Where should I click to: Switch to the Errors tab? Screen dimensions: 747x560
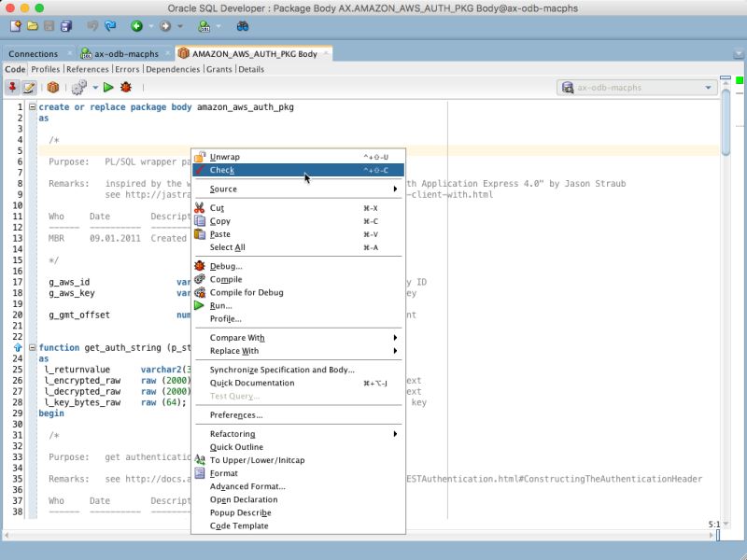128,68
